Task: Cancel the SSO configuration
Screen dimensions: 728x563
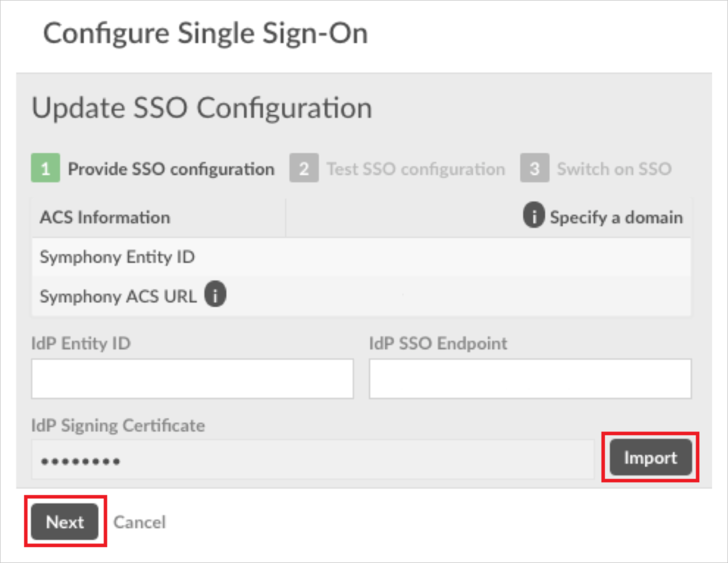Action: pos(140,522)
